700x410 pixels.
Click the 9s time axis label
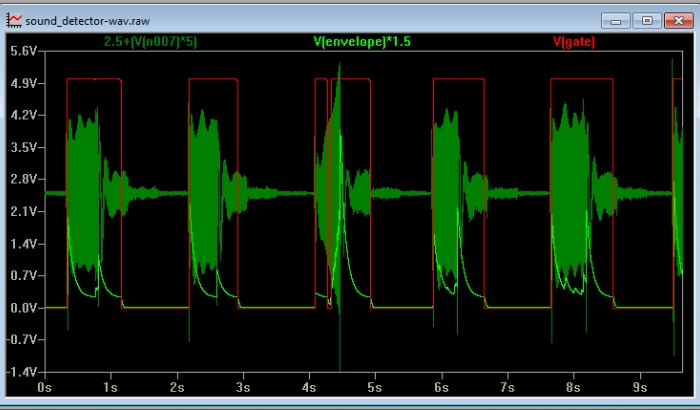[x=640, y=387]
